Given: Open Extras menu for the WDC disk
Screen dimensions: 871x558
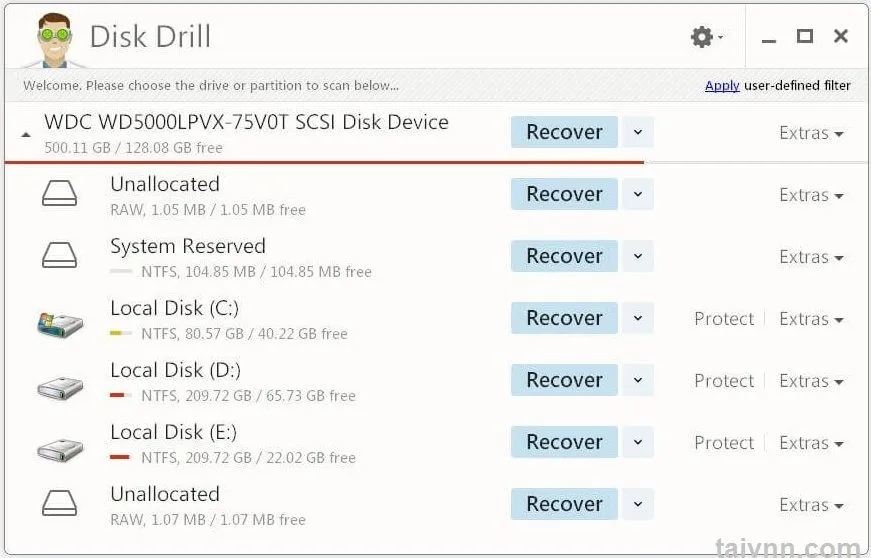Looking at the screenshot, I should point(810,133).
